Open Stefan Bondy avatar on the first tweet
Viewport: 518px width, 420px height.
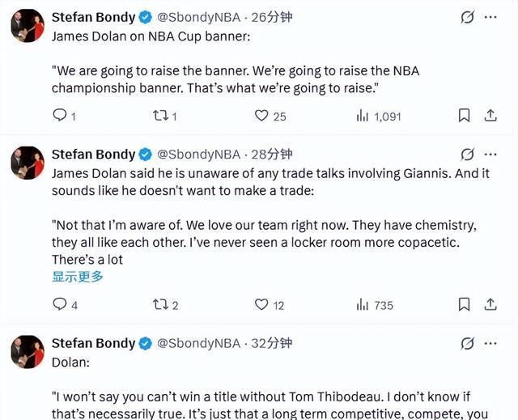click(x=27, y=26)
